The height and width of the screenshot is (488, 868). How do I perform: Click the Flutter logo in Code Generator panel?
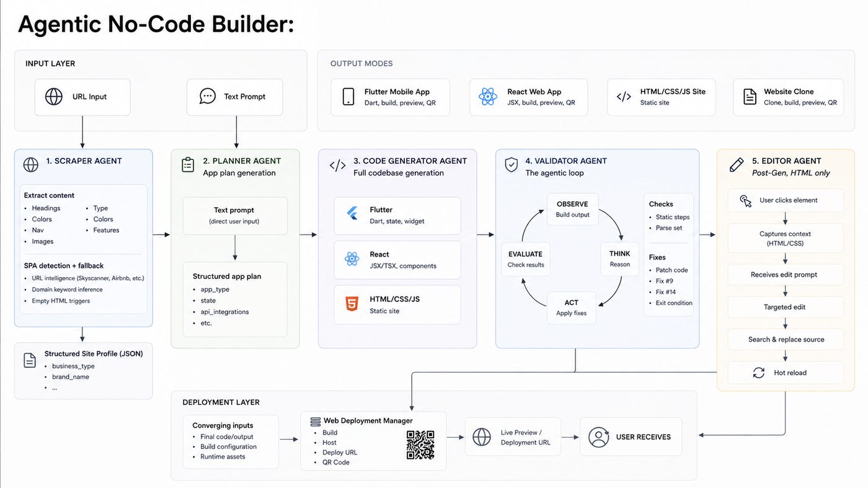(353, 214)
